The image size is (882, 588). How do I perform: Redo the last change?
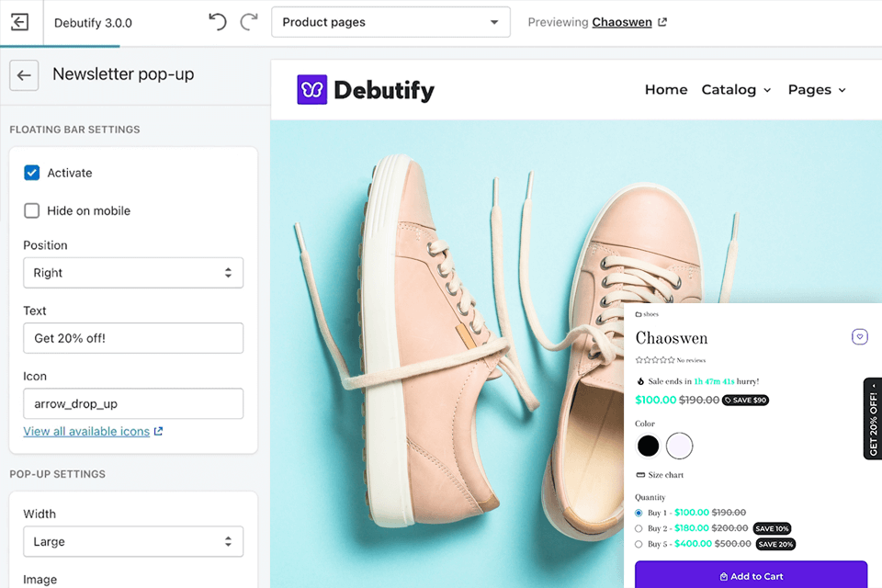(x=249, y=22)
